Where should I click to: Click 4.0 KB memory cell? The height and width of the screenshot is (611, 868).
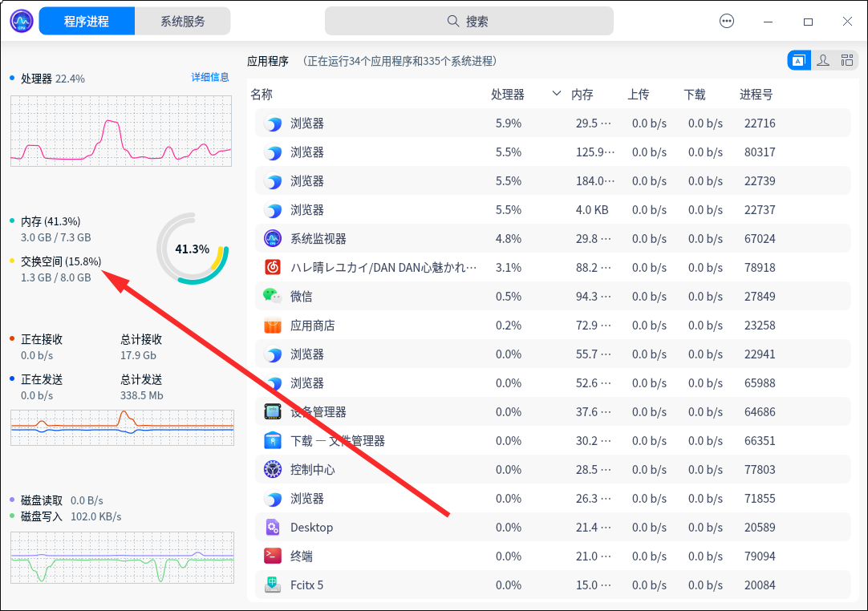(592, 210)
